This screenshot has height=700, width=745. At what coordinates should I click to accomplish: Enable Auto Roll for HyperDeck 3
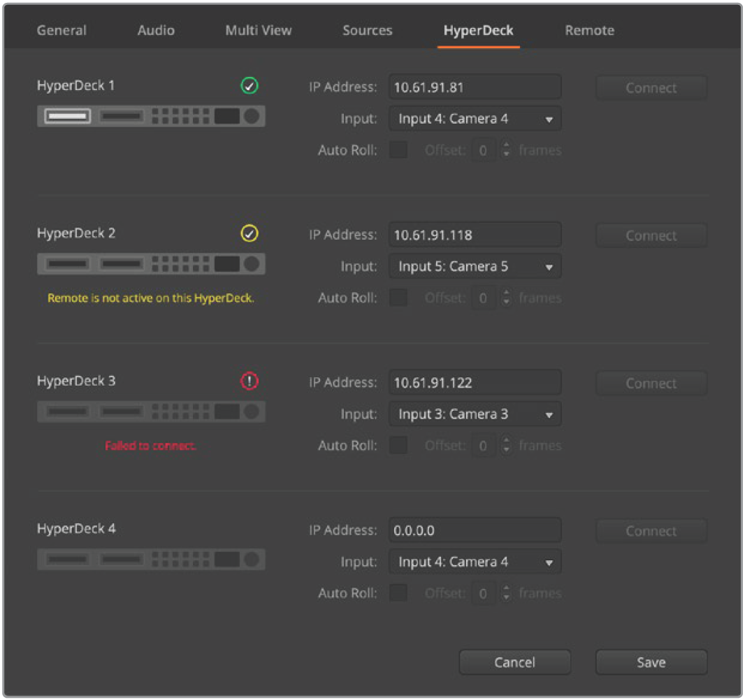pos(398,445)
